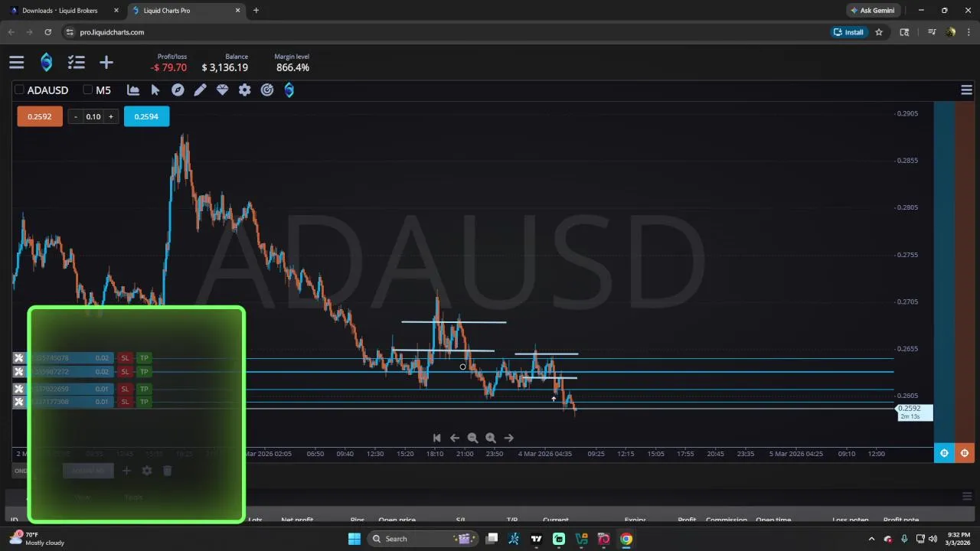Close the 0.01 position in the bottom order row

[x=19, y=402]
